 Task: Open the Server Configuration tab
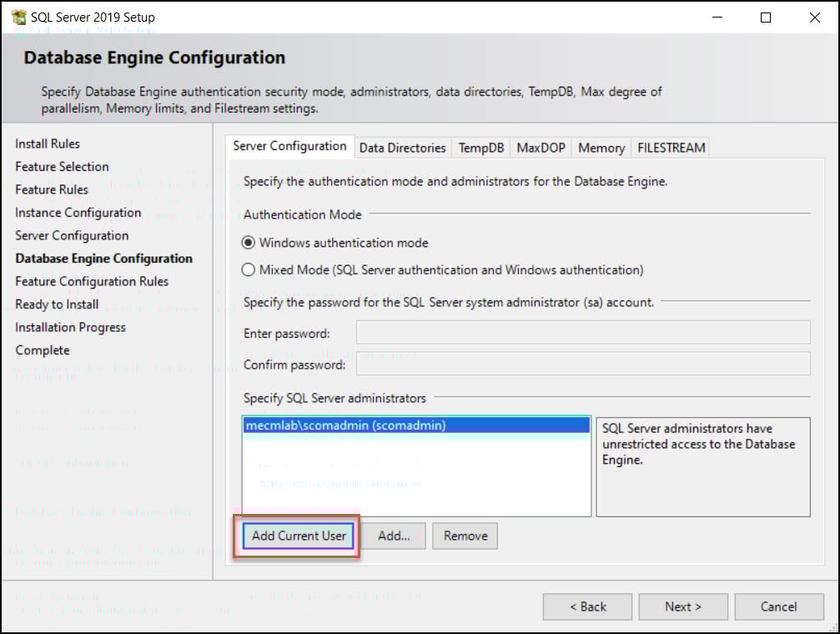[x=289, y=146]
